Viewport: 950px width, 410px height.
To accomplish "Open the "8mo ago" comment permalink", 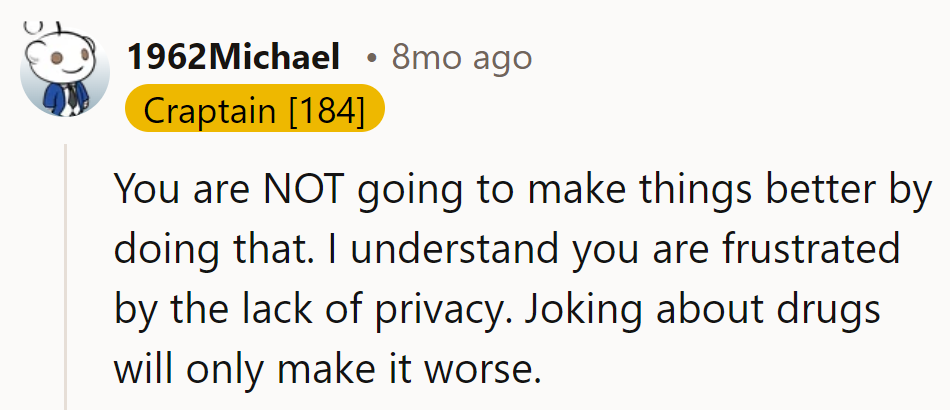I will pyautogui.click(x=461, y=58).
